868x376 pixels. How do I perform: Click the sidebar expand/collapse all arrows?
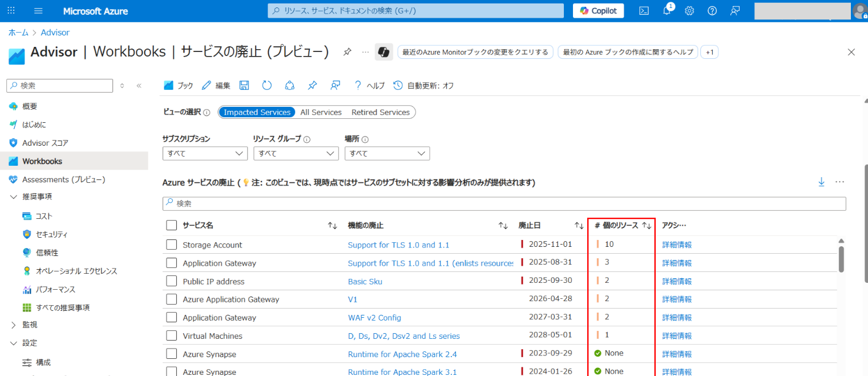pyautogui.click(x=122, y=86)
